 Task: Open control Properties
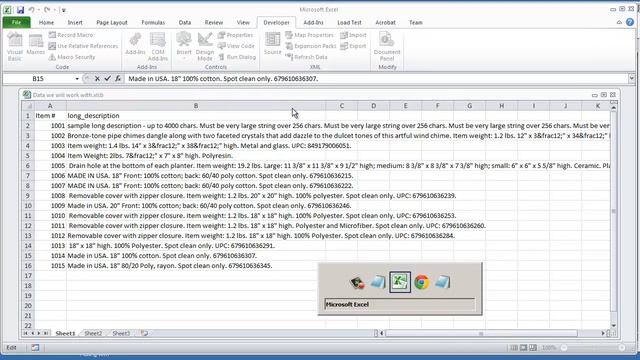236,35
